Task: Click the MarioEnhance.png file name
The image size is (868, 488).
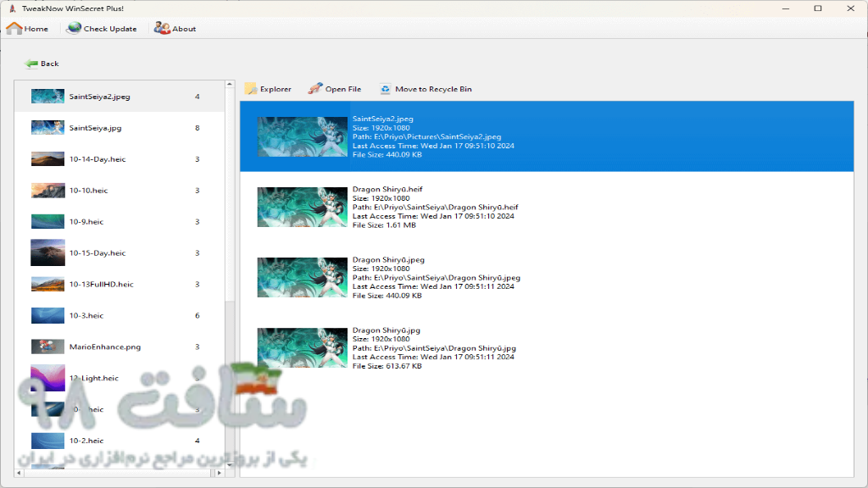Action: click(105, 347)
